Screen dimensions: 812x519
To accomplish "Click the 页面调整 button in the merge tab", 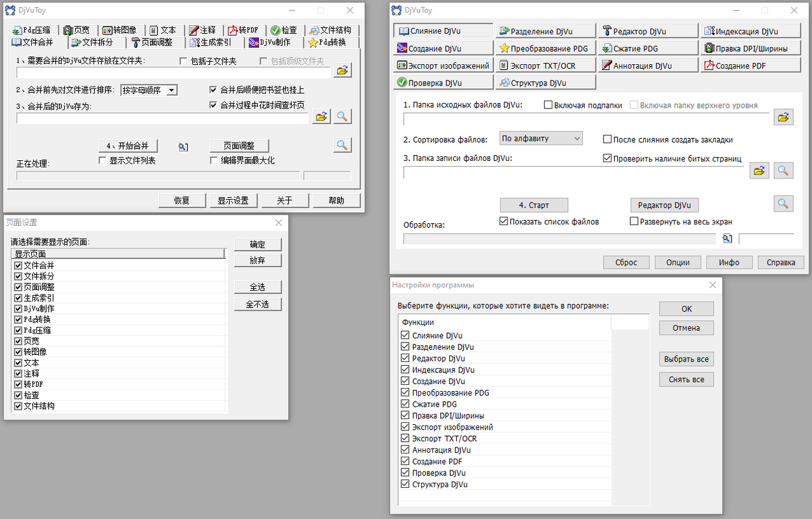I will point(240,145).
